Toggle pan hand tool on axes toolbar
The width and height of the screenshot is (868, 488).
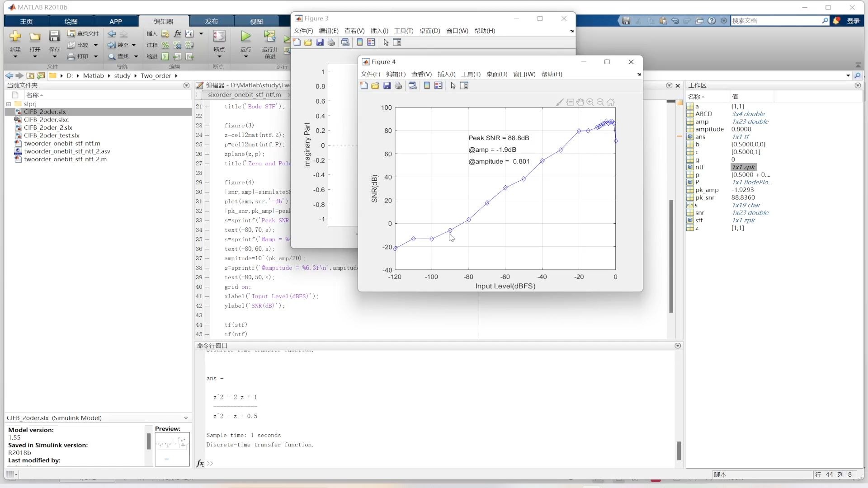click(580, 103)
